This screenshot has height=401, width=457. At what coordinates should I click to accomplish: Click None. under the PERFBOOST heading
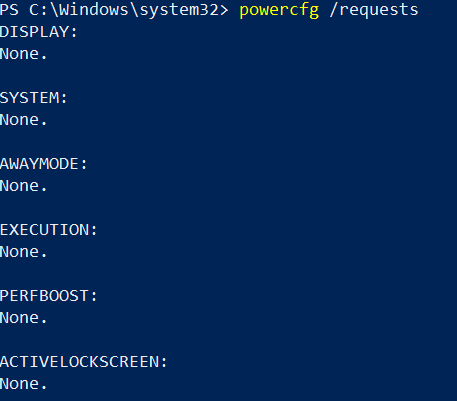click(24, 318)
